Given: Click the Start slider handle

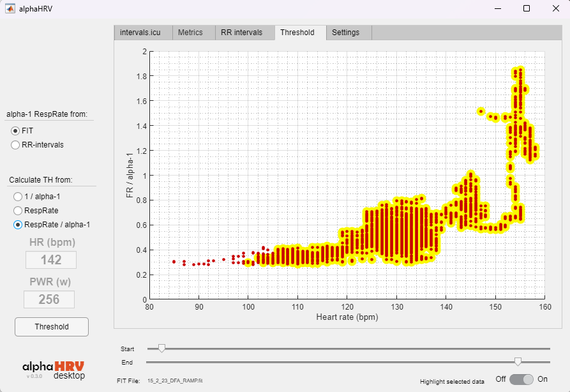Looking at the screenshot, I should [161, 349].
